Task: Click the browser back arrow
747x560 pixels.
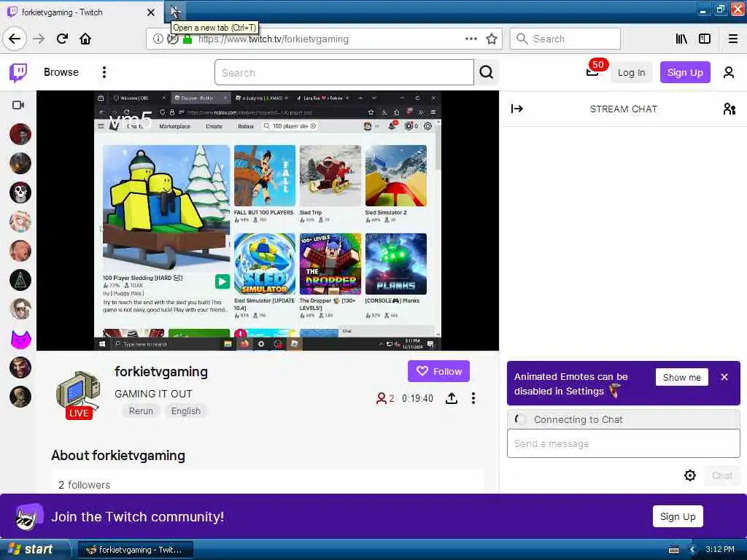Action: 15,39
